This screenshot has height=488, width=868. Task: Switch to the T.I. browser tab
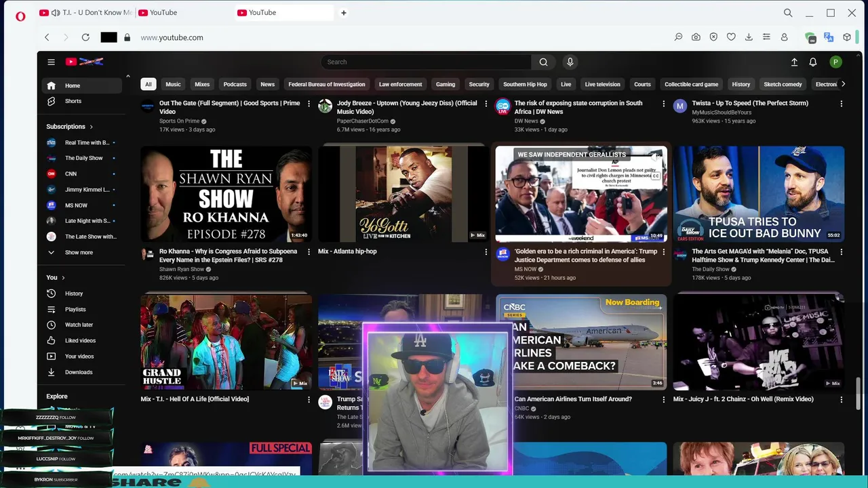pos(85,12)
